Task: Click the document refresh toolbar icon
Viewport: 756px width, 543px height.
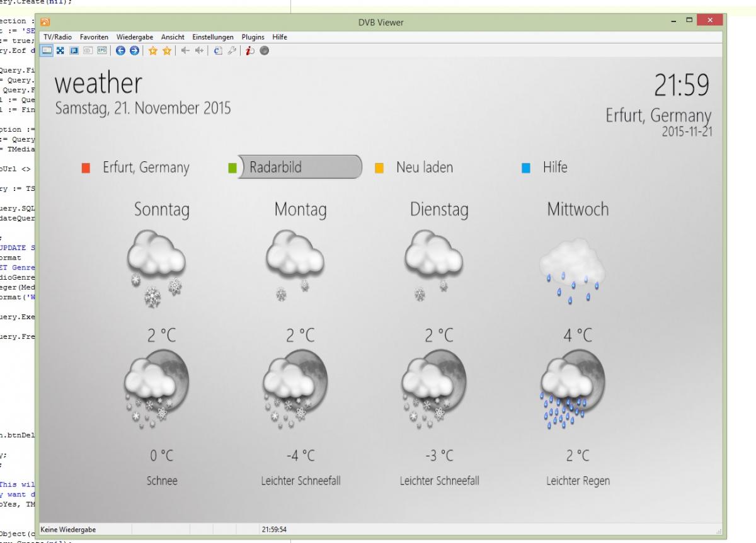Action: point(219,50)
